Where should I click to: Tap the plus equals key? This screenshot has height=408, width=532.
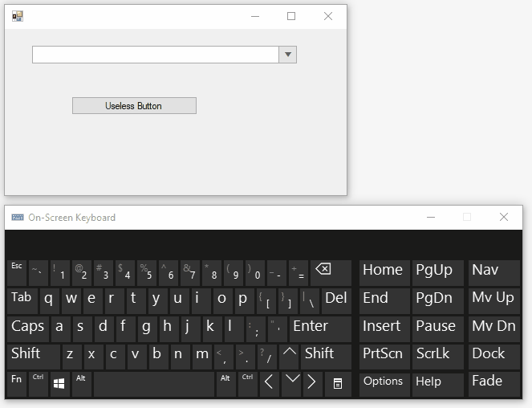[x=298, y=273]
